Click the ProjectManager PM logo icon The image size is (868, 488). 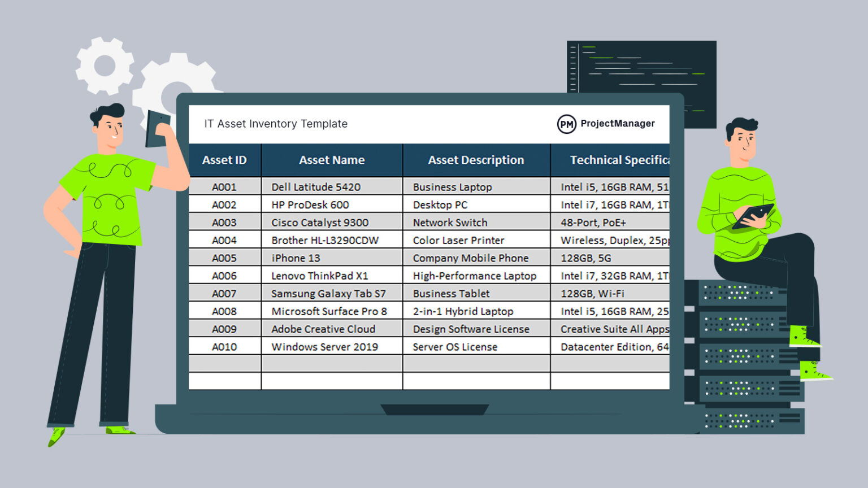pyautogui.click(x=566, y=123)
